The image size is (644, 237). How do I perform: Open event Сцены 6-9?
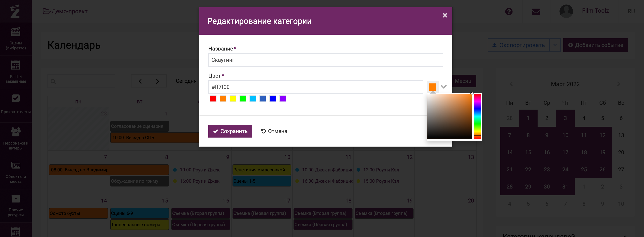139,213
